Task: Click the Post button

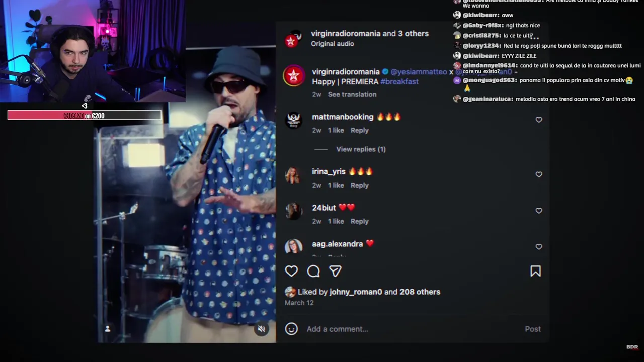Action: (533, 329)
